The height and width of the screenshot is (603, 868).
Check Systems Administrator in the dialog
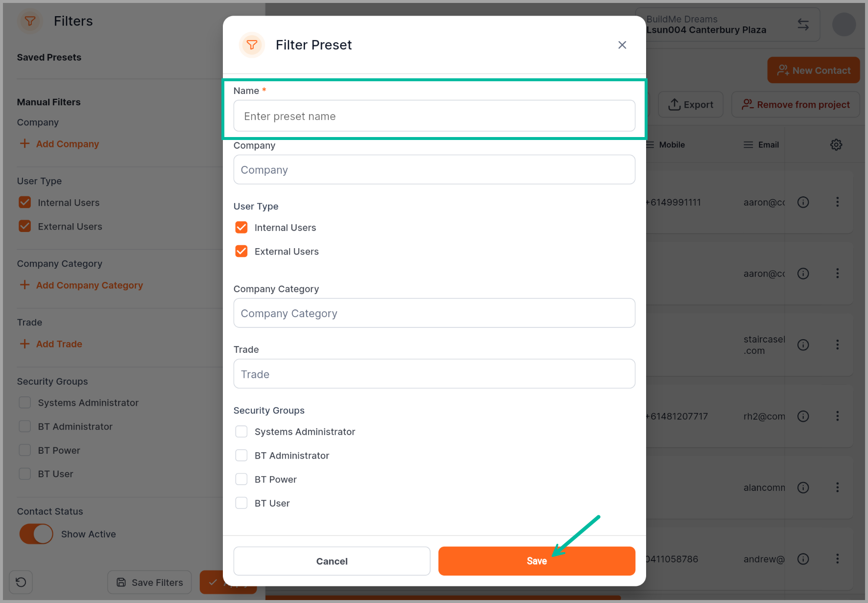coord(241,431)
